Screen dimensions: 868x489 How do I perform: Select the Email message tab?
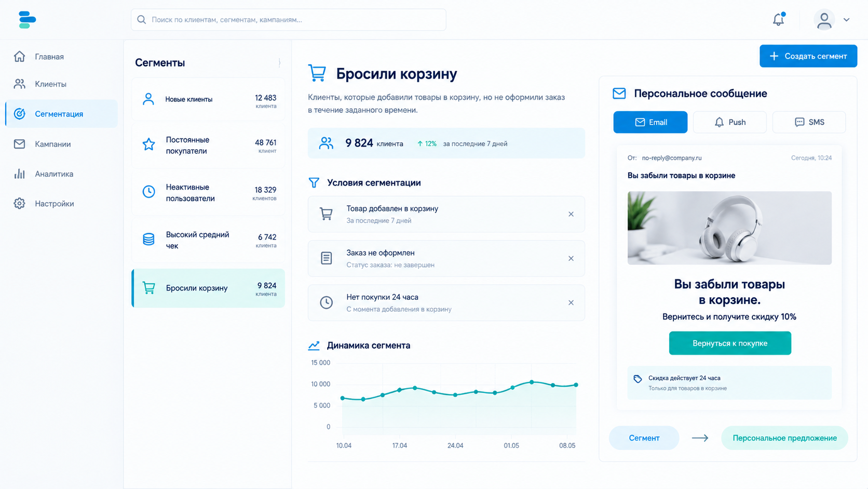650,122
